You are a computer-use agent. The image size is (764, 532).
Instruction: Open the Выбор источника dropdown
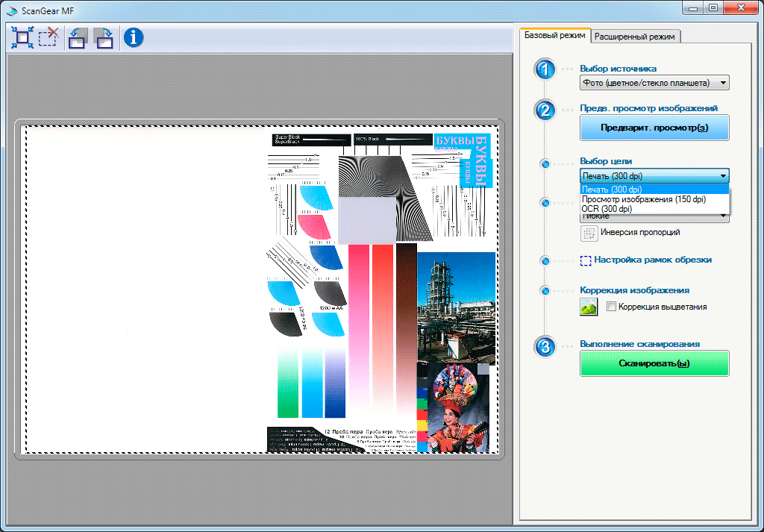click(654, 83)
